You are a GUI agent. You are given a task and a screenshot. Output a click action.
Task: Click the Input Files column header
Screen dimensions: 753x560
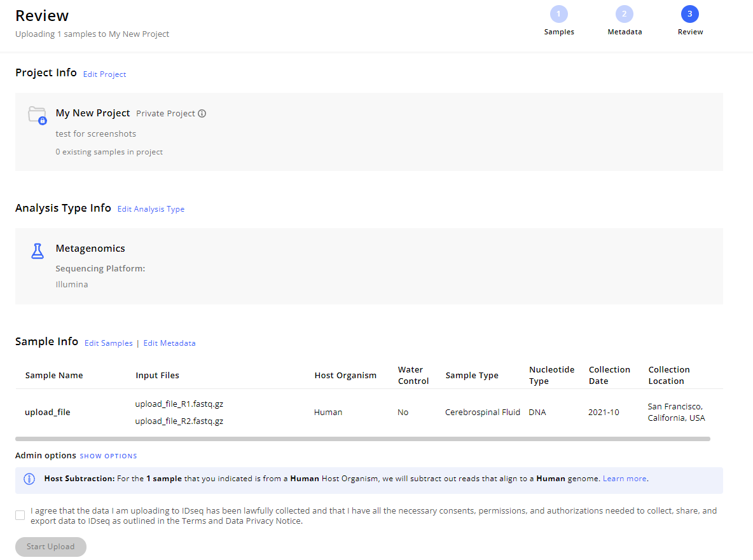158,375
